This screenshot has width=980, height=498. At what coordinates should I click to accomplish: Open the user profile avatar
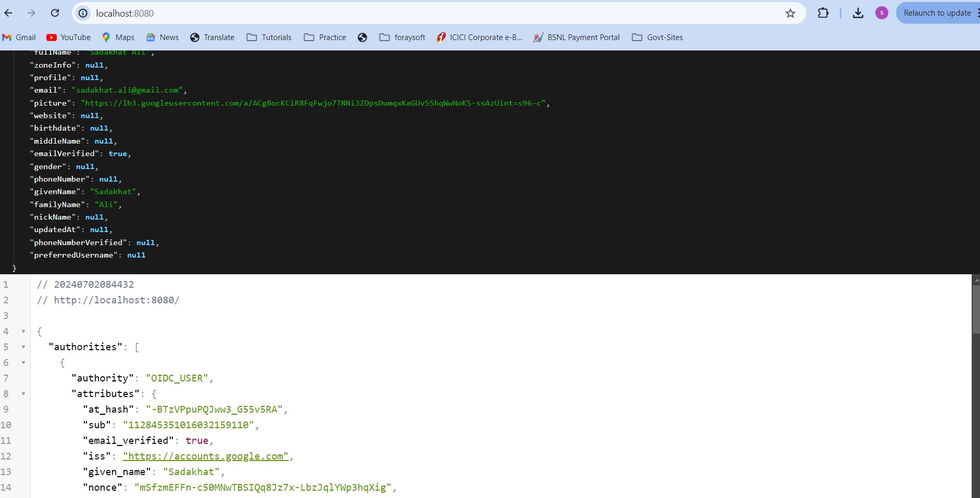tap(882, 13)
